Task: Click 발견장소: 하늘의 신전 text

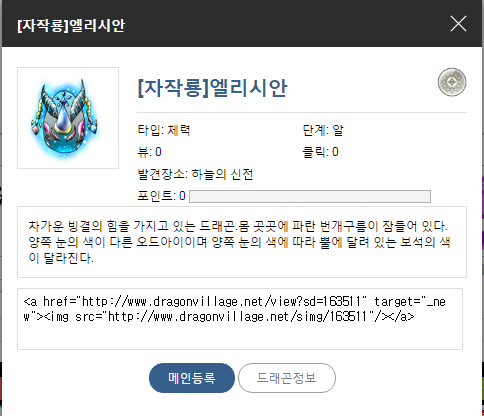Action: tap(195, 174)
